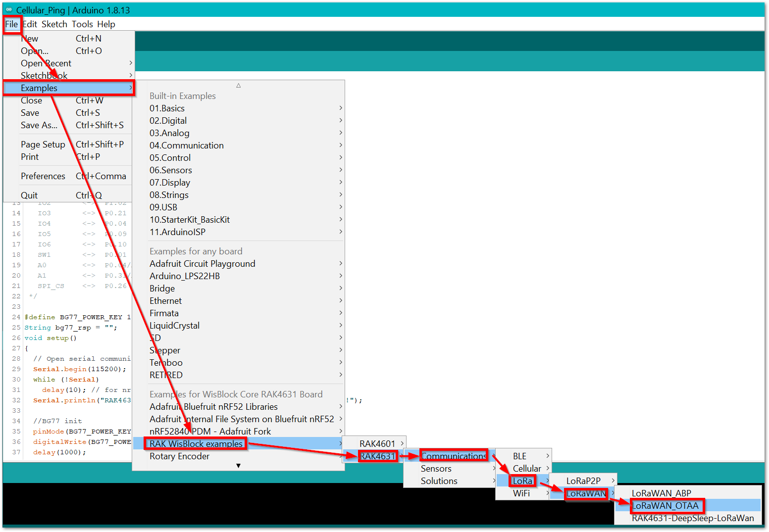This screenshot has height=532, width=769.
Task: Open the Edit menu
Action: point(30,24)
